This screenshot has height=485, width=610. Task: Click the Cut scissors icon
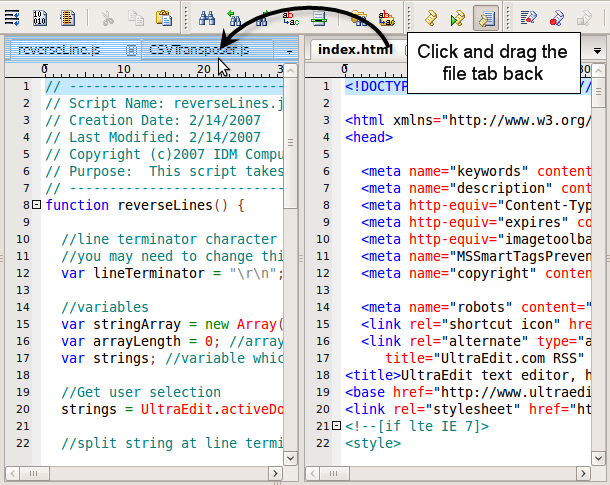click(x=107, y=18)
